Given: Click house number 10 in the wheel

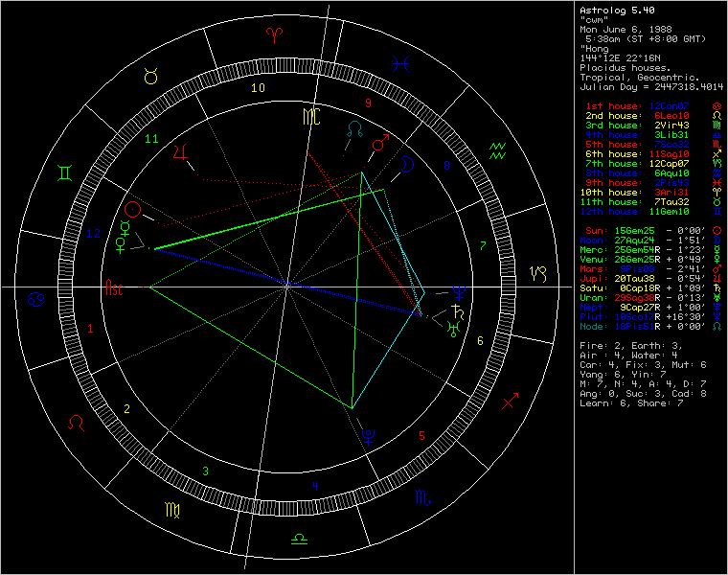Looking at the screenshot, I should [x=258, y=88].
